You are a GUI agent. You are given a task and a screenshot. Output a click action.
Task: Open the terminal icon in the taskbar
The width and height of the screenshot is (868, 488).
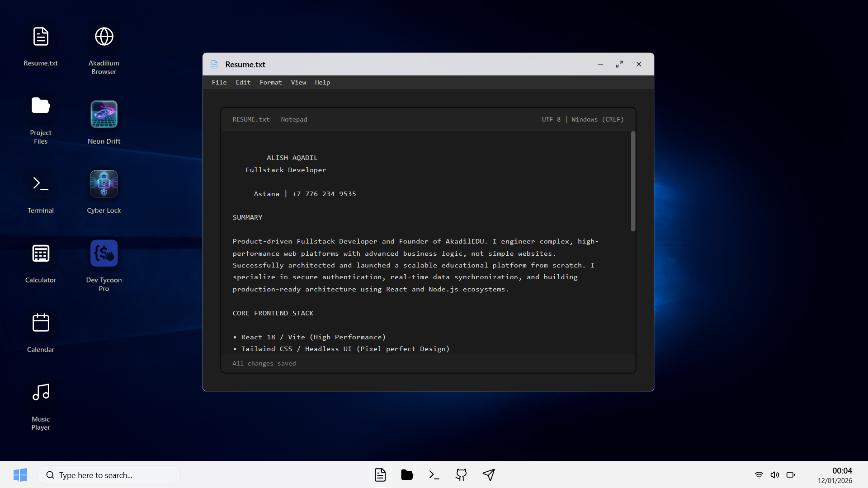434,475
